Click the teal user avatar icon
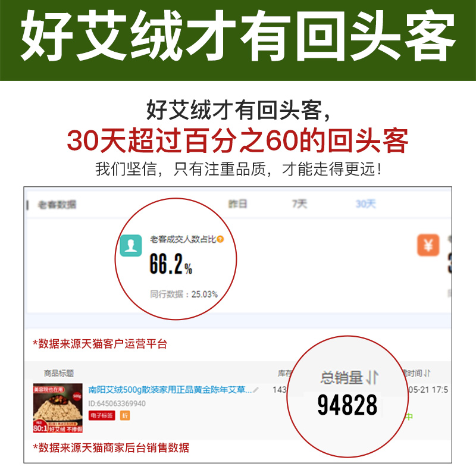 (x=131, y=245)
